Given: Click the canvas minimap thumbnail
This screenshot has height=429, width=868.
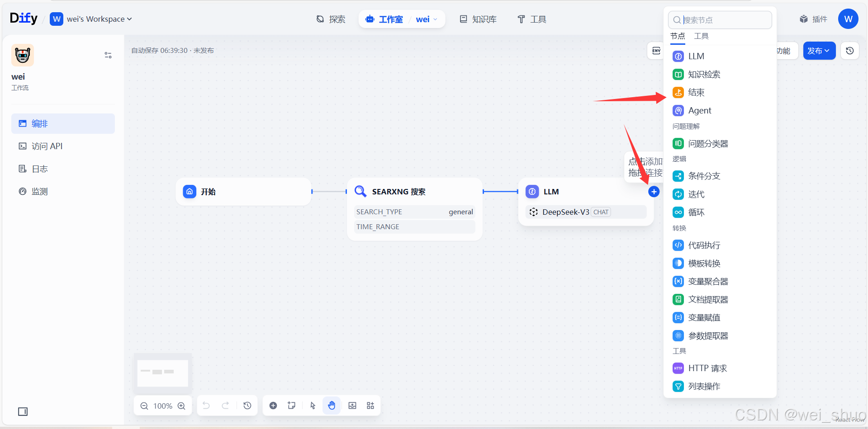Looking at the screenshot, I should coord(163,373).
